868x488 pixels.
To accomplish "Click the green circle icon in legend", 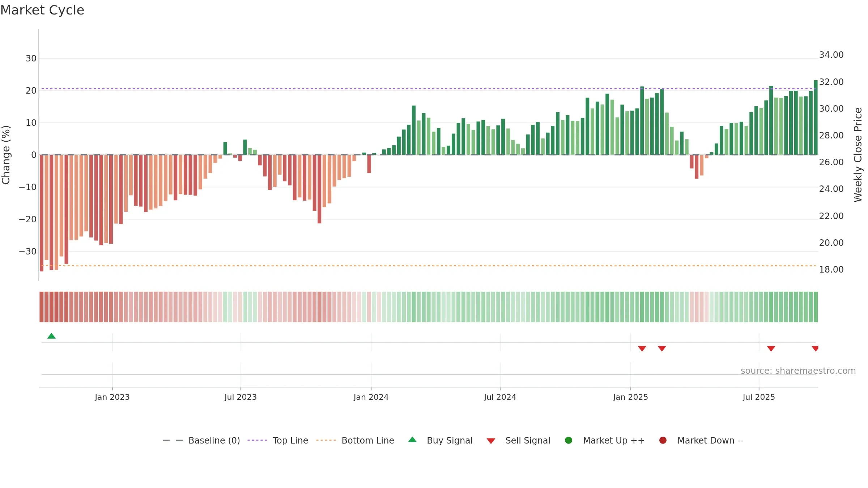I will click(x=569, y=440).
